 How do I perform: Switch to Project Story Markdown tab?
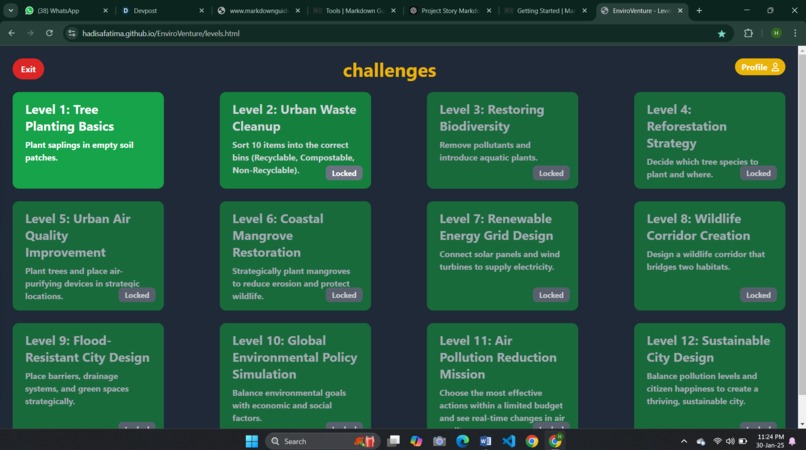(449, 10)
